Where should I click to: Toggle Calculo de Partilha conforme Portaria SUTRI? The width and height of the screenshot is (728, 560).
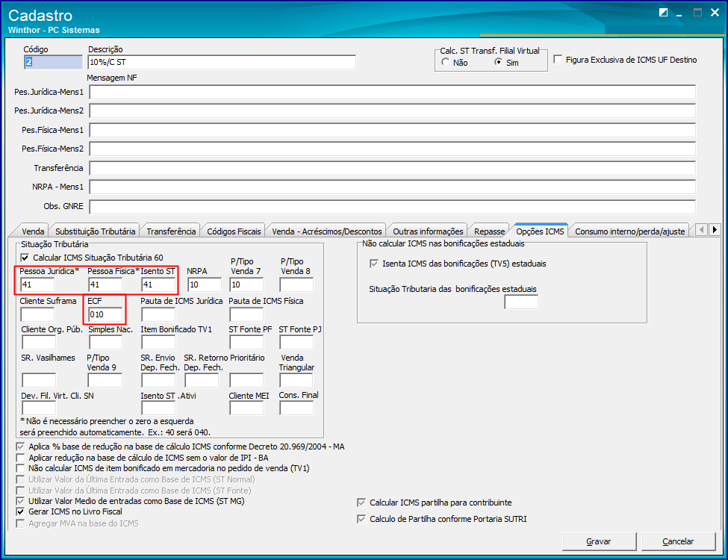(x=361, y=519)
